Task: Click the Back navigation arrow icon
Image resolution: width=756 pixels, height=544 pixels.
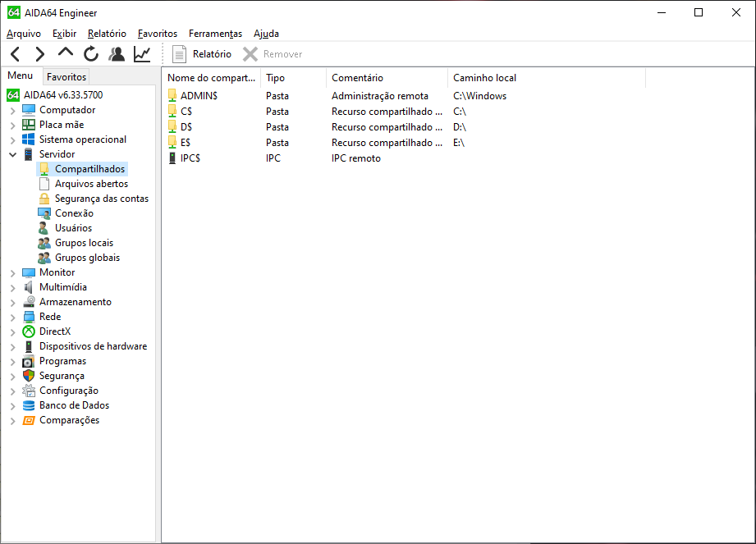Action: [16, 54]
